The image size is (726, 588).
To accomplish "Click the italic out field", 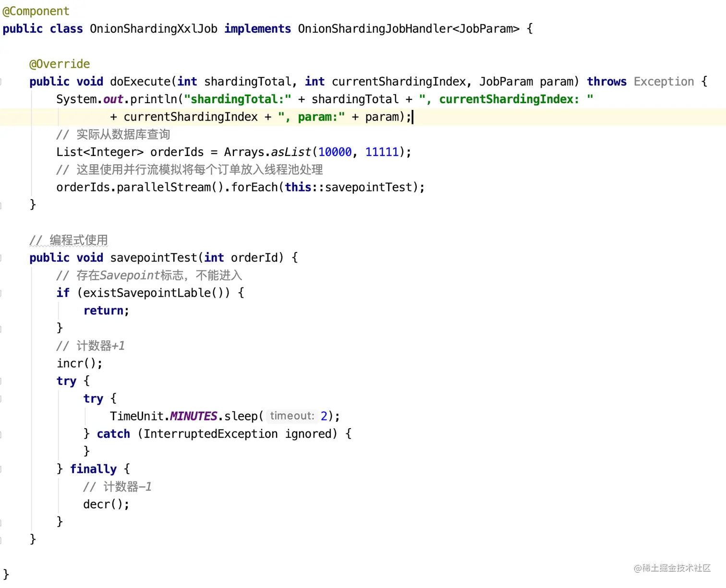I will (113, 99).
